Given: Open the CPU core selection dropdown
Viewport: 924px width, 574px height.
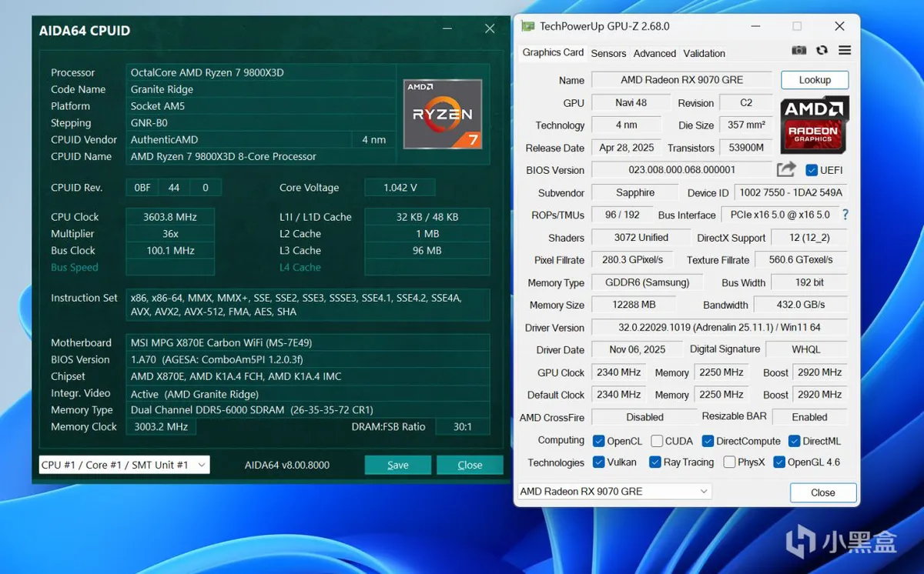Looking at the screenshot, I should coord(124,465).
